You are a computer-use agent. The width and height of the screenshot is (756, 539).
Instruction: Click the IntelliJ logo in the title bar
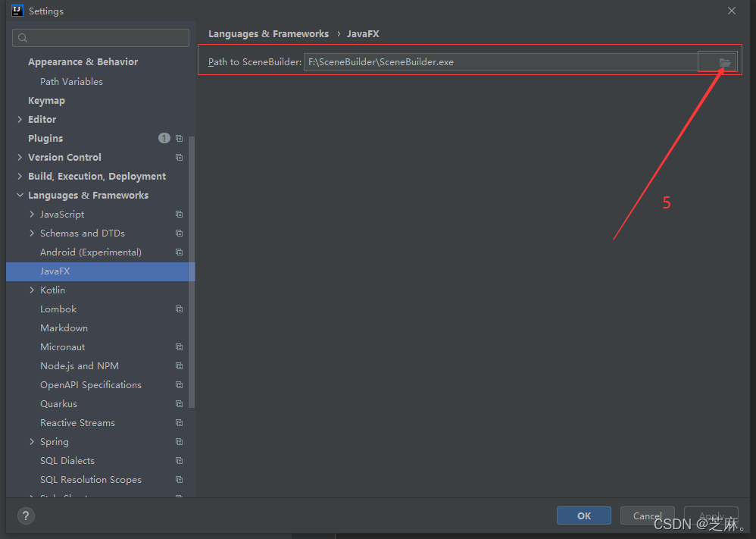click(17, 11)
